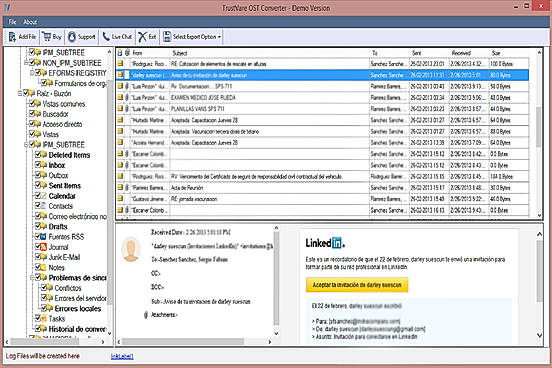552x368 pixels.
Task: Click the Sent Items folder icon
Action: pyautogui.click(x=44, y=185)
